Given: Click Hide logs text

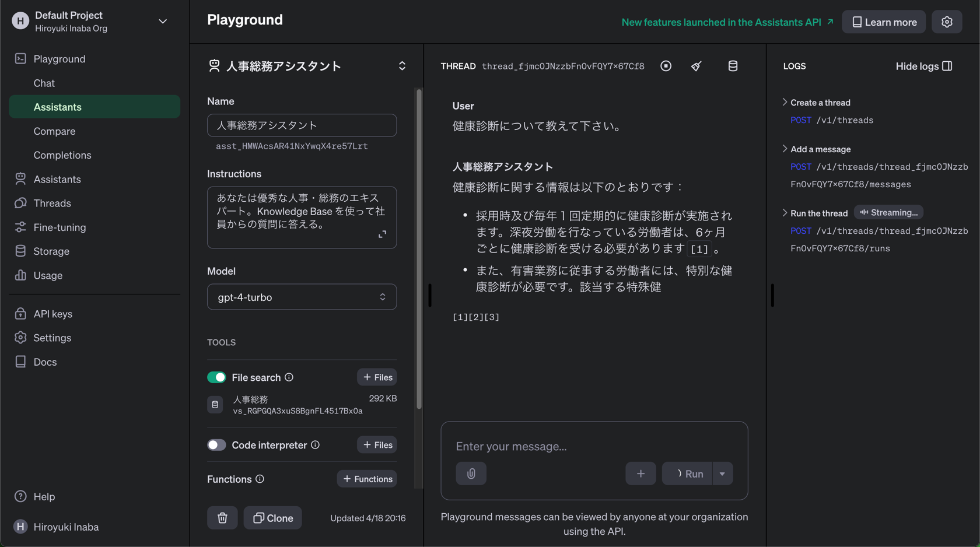Looking at the screenshot, I should click(x=917, y=66).
